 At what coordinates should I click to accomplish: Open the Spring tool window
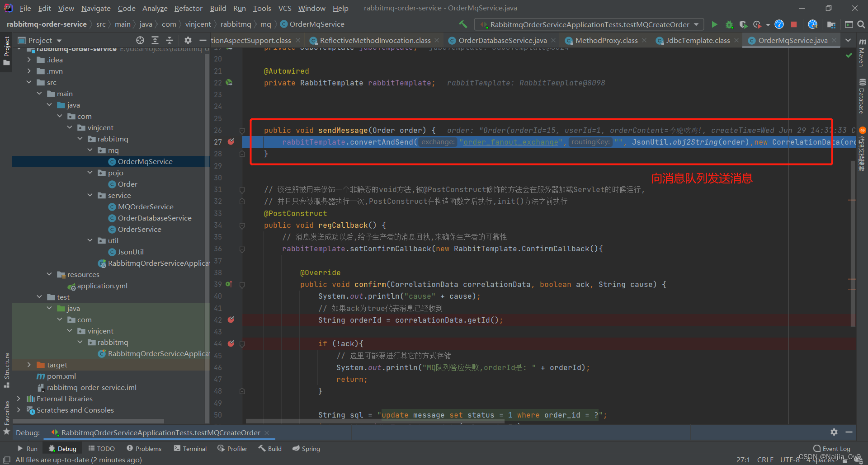[306, 448]
